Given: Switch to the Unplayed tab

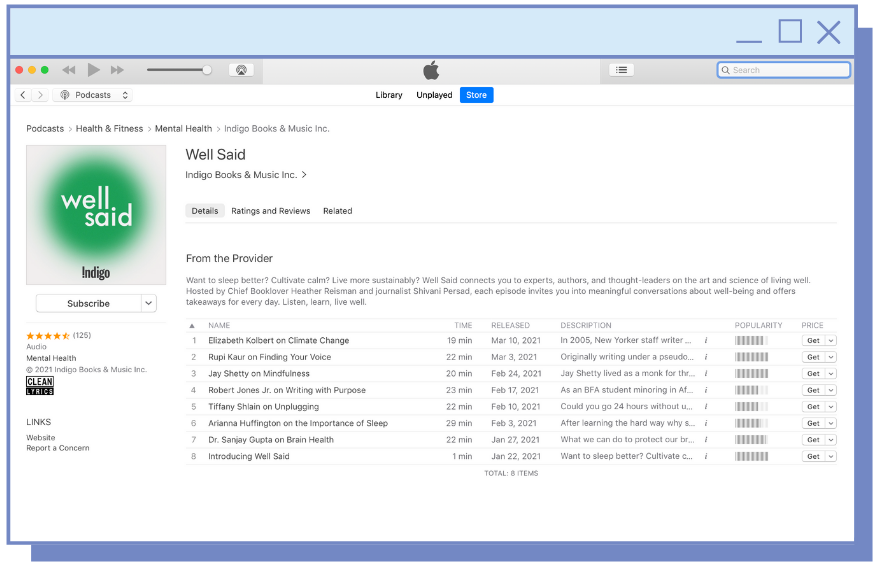Looking at the screenshot, I should (x=434, y=95).
